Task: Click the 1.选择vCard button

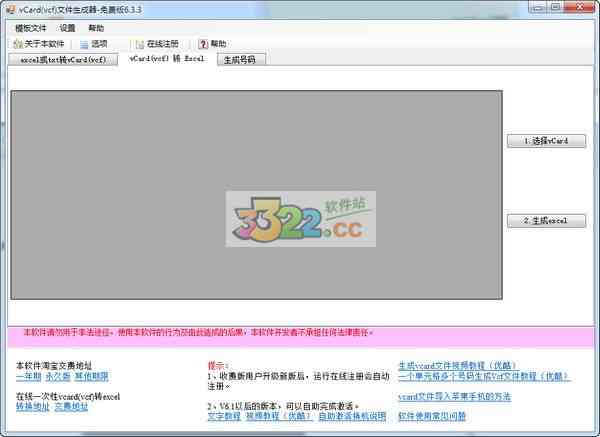Action: (546, 141)
